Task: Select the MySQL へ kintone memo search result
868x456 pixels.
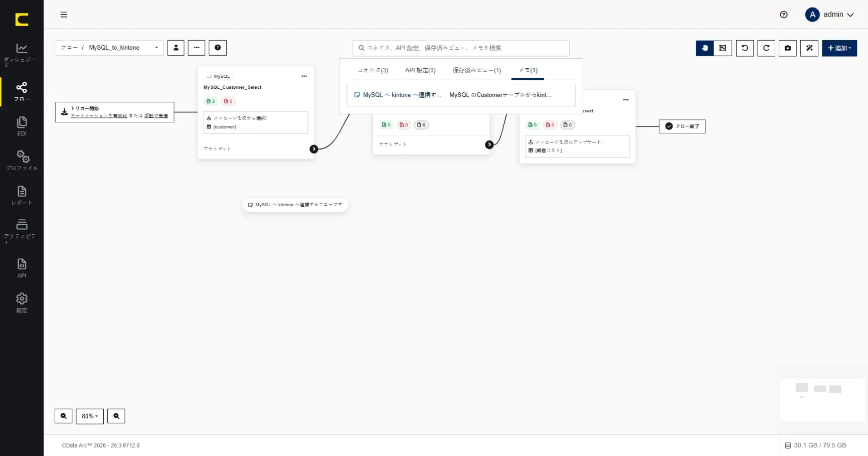Action: point(461,95)
